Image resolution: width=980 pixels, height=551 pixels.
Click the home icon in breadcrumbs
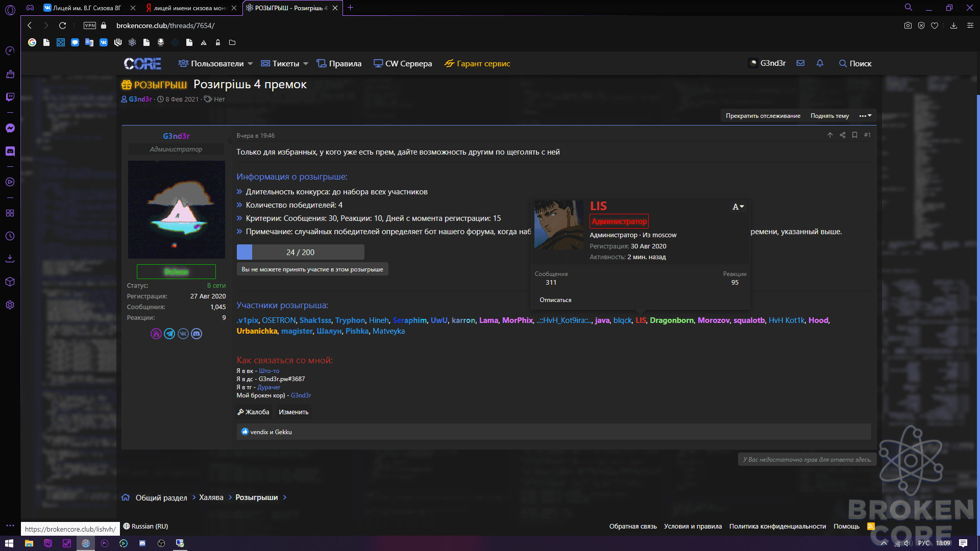pyautogui.click(x=126, y=497)
